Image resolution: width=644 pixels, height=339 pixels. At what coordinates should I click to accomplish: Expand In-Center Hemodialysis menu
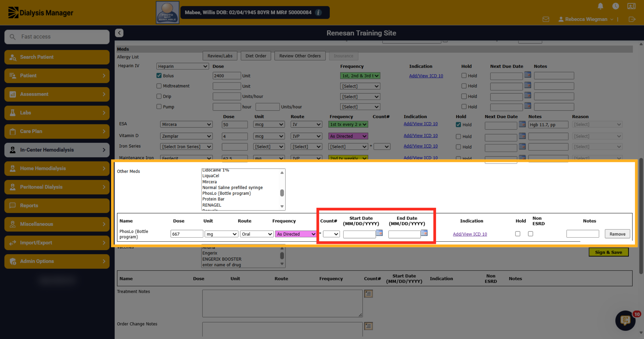(x=57, y=150)
